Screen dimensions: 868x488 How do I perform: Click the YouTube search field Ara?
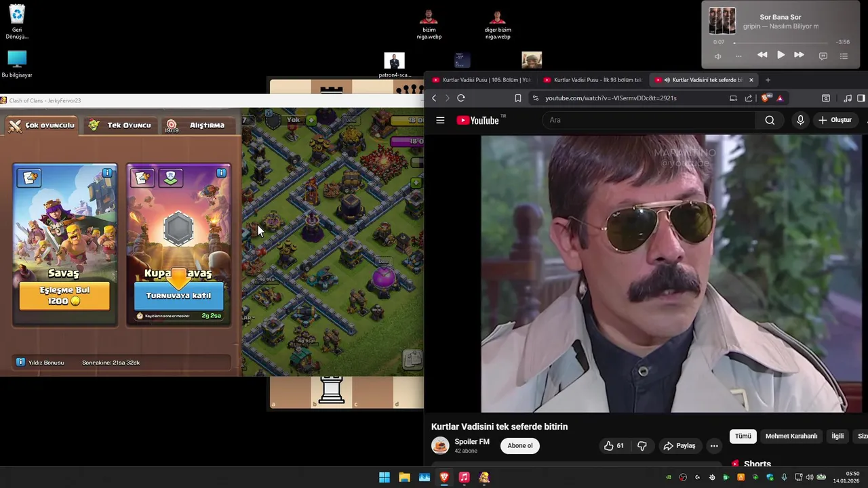click(x=648, y=120)
